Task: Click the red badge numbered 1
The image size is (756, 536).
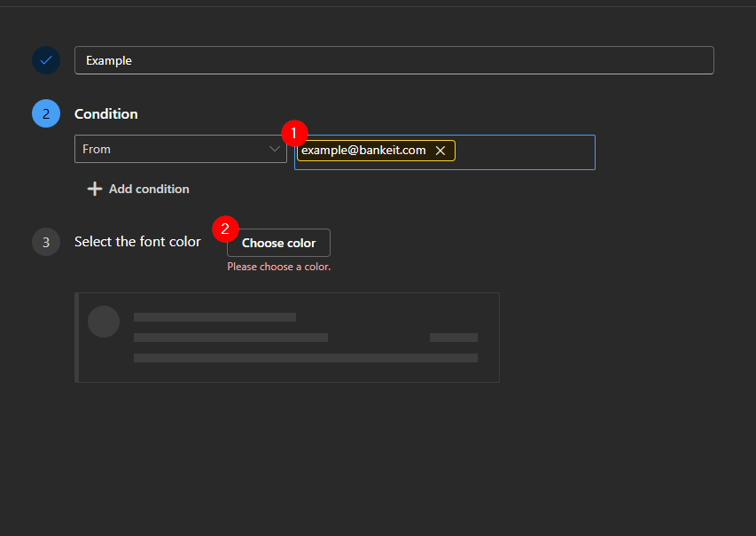Action: [x=293, y=134]
